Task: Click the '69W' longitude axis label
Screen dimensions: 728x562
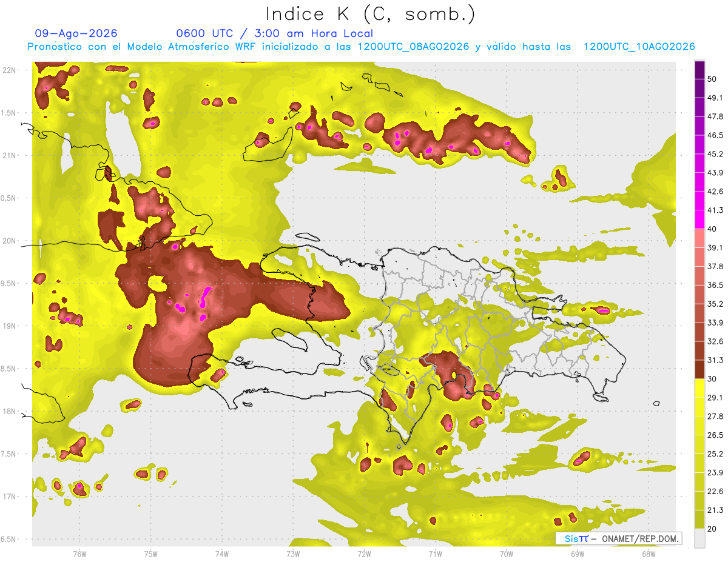Action: pyautogui.click(x=578, y=554)
